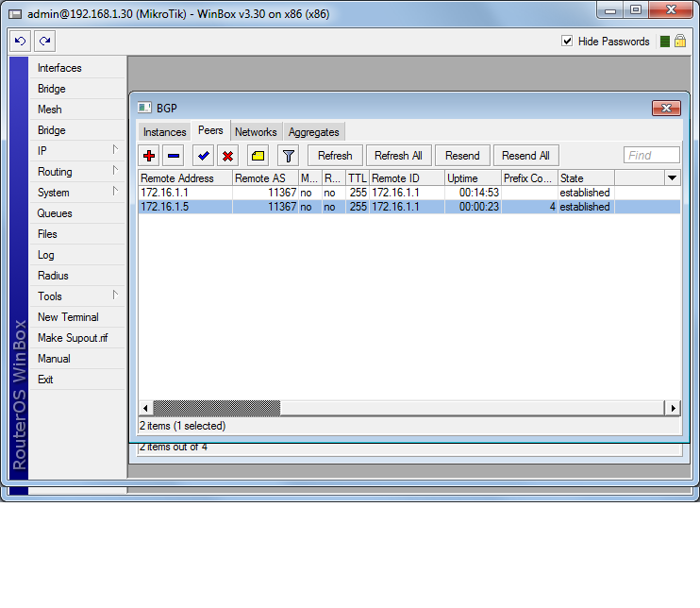Open the Queues menu item
Image resolution: width=700 pixels, height=608 pixels.
pyautogui.click(x=76, y=213)
